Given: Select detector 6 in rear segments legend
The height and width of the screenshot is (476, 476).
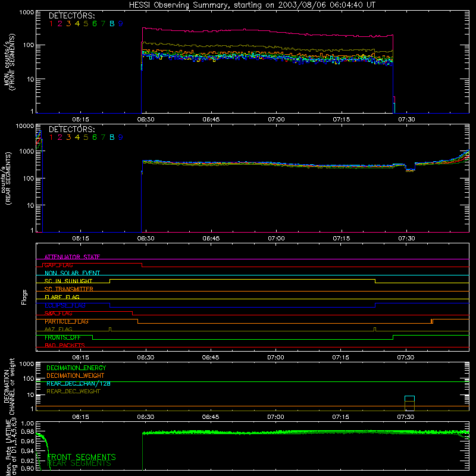Looking at the screenshot, I should tap(95, 137).
